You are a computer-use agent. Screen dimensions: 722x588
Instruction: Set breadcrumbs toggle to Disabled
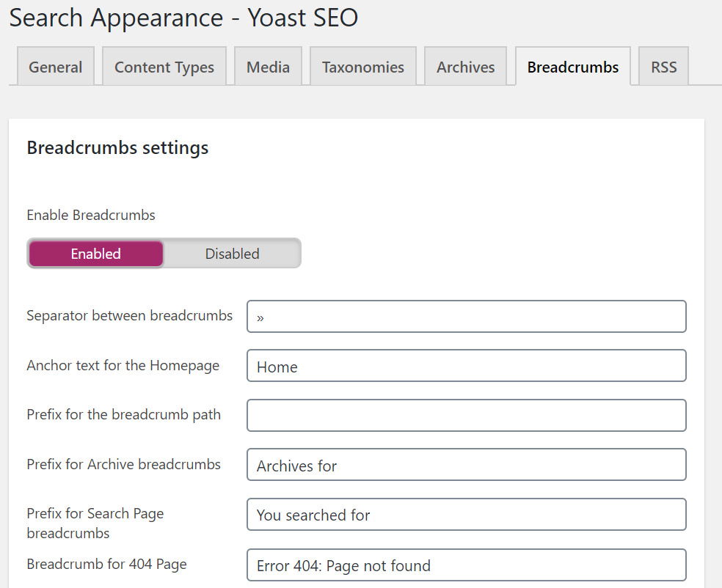click(x=232, y=254)
